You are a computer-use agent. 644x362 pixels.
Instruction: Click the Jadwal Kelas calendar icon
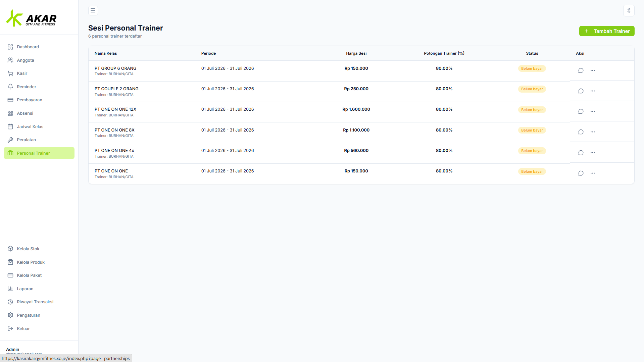tap(10, 126)
